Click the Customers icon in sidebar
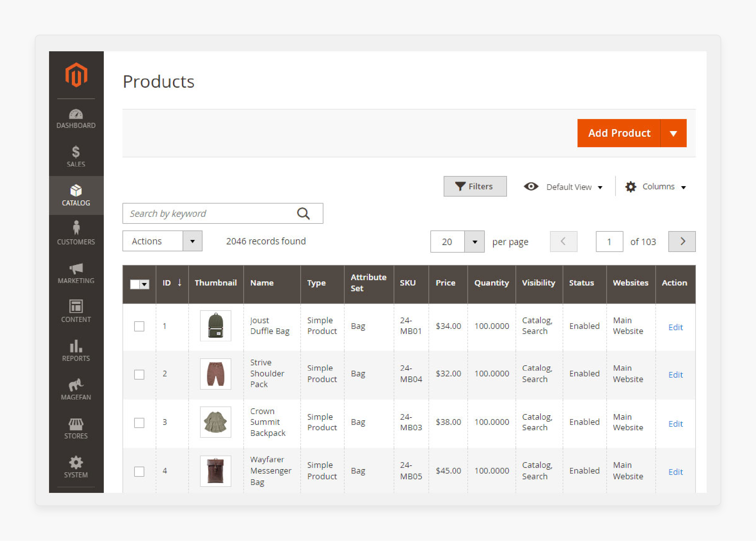This screenshot has height=541, width=756. 76,233
